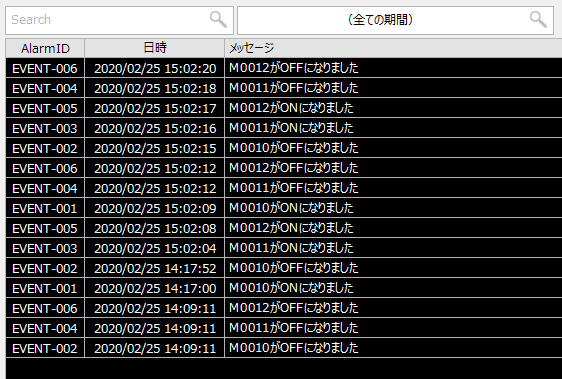562x379 pixels.
Task: Select EVENT-006 cell in the 15:02:12 row
Action: 45,168
